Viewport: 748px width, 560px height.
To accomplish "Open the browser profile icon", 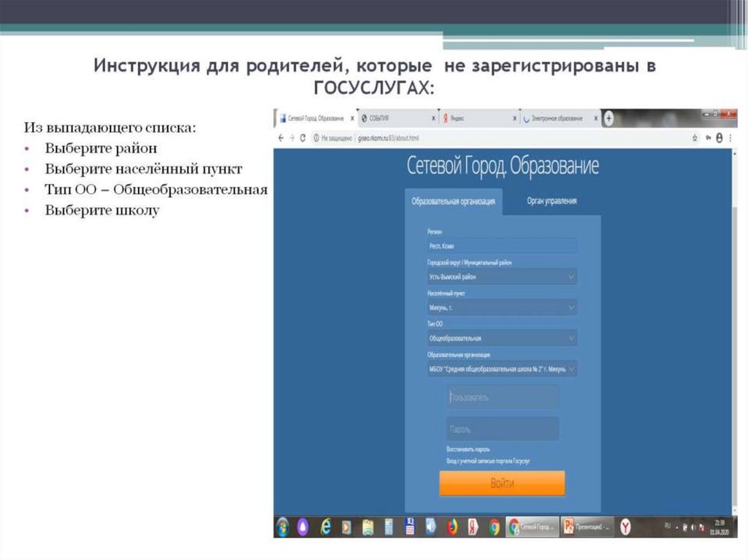I will point(720,137).
